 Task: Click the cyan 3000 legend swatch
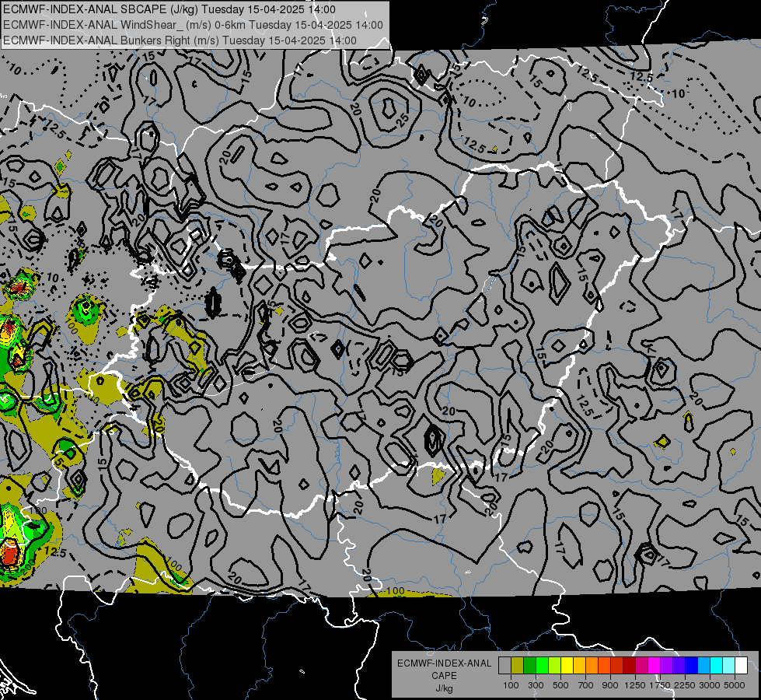pos(717,665)
